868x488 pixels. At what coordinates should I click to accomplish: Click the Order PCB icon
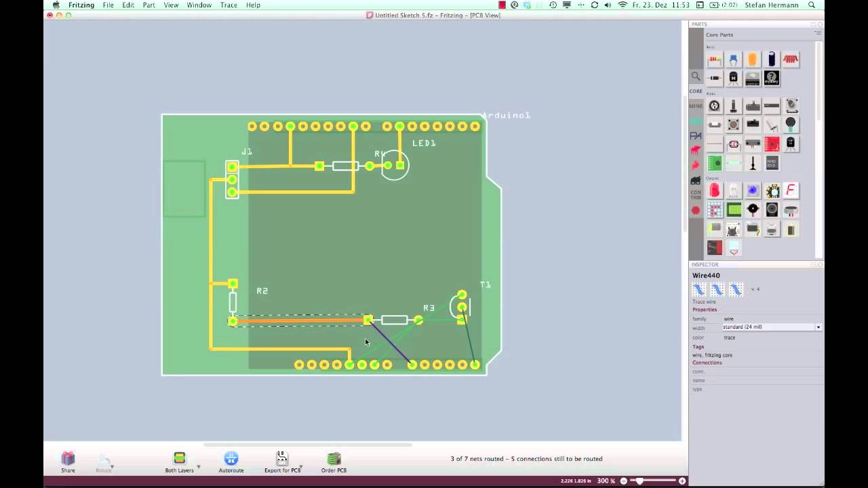(334, 459)
